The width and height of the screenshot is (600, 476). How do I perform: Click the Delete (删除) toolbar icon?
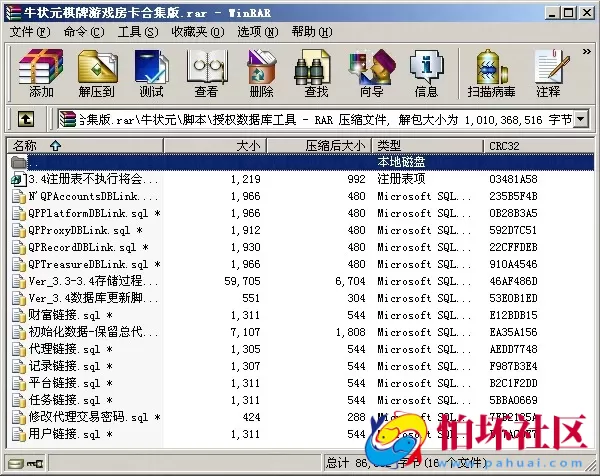(x=261, y=73)
